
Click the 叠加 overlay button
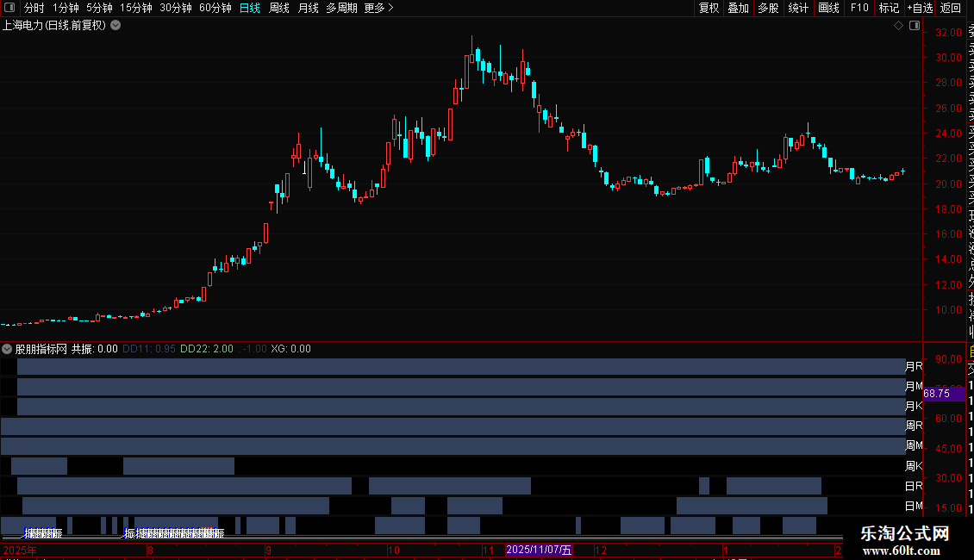coord(739,8)
